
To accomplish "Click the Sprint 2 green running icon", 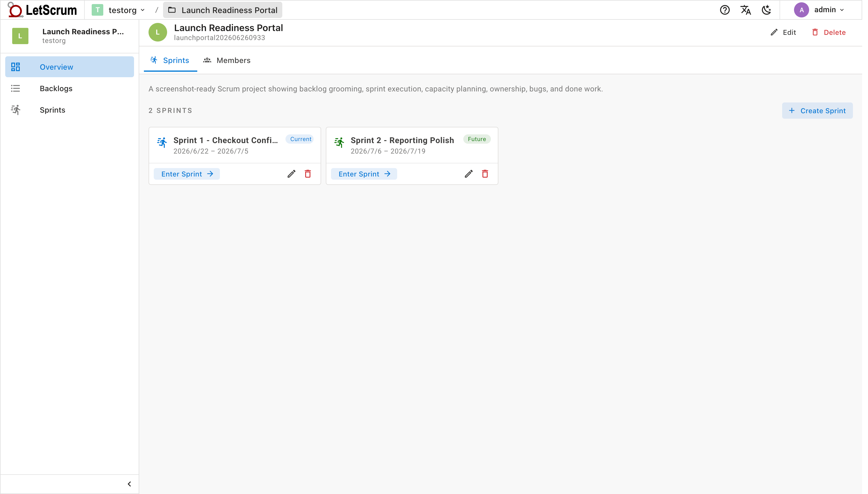I will pos(339,142).
